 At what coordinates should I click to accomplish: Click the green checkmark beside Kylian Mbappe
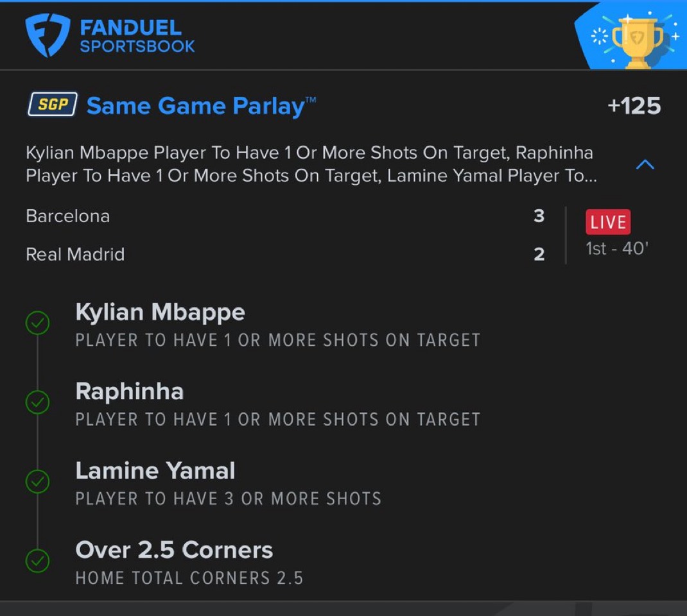point(37,323)
